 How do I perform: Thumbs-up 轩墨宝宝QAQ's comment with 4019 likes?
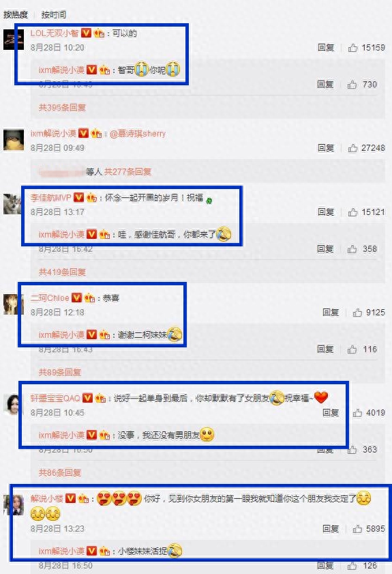(357, 413)
